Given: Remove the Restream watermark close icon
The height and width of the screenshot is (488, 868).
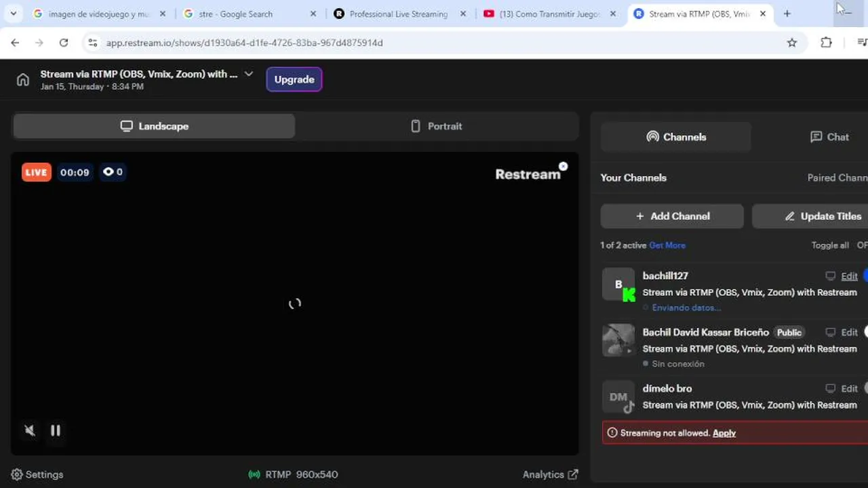Looking at the screenshot, I should pos(563,166).
